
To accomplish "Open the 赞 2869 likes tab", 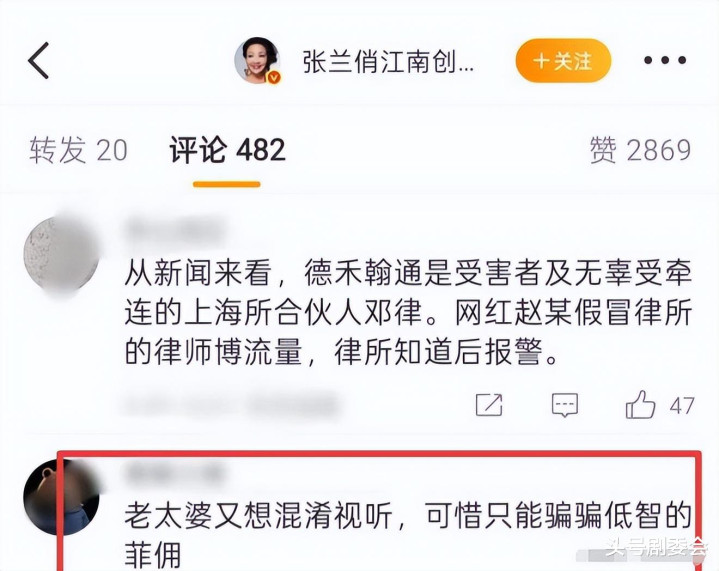I will [x=640, y=150].
